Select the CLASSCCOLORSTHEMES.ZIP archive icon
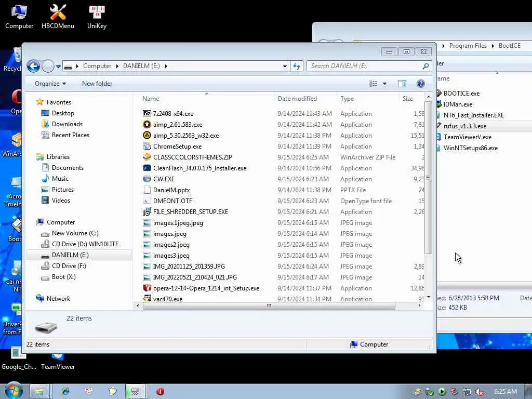The image size is (532, 399). [147, 157]
